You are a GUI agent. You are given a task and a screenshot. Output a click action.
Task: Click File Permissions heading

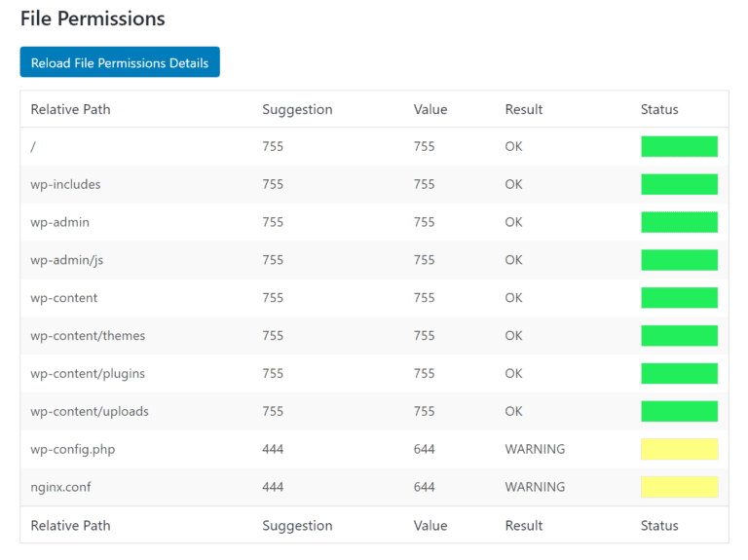coord(93,19)
